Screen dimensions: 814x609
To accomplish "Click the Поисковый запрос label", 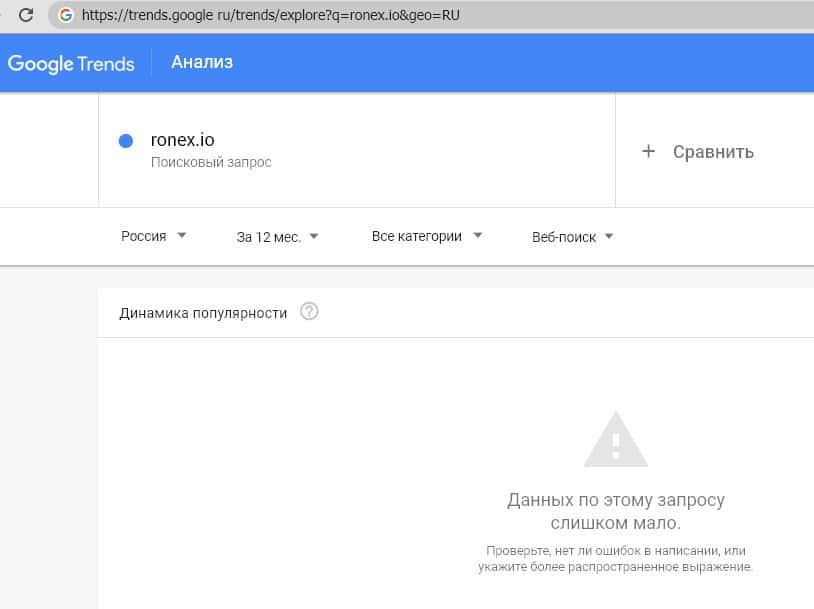I will point(211,162).
